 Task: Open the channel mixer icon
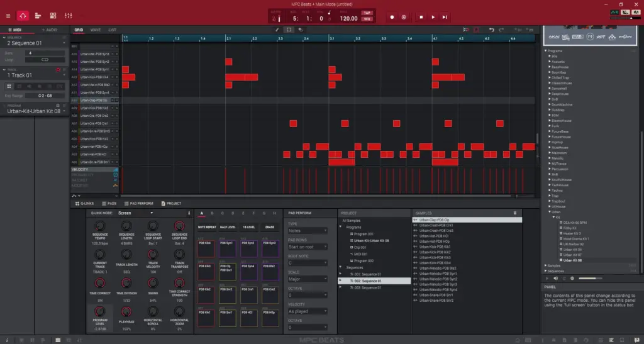click(68, 16)
